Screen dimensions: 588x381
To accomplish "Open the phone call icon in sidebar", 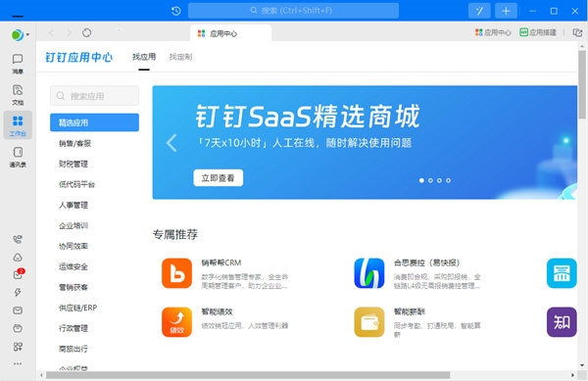I will (x=18, y=239).
